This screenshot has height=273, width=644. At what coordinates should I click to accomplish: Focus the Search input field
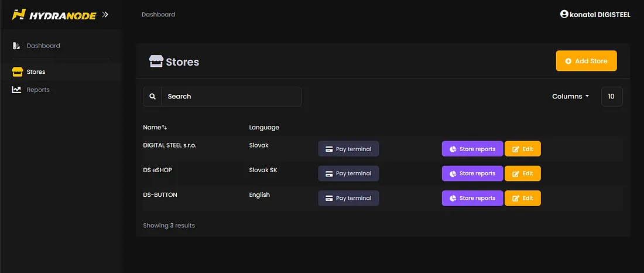pos(231,97)
